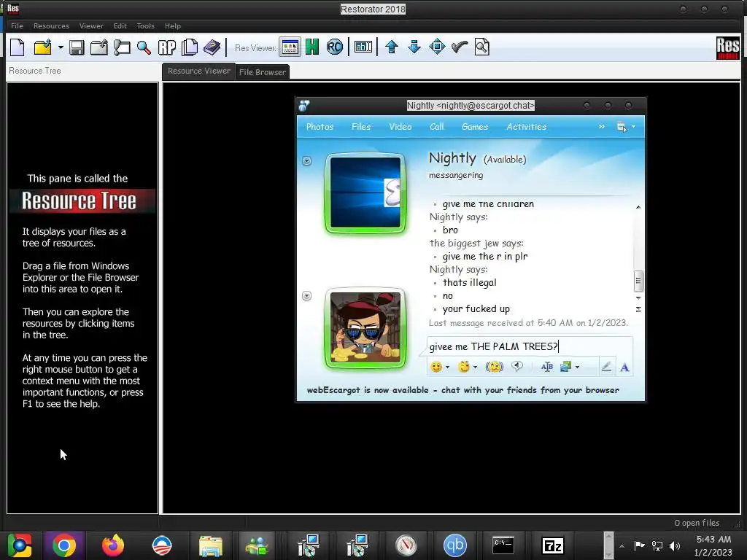Image resolution: width=747 pixels, height=560 pixels.
Task: Click the page with magnifier preview icon
Action: click(x=482, y=47)
